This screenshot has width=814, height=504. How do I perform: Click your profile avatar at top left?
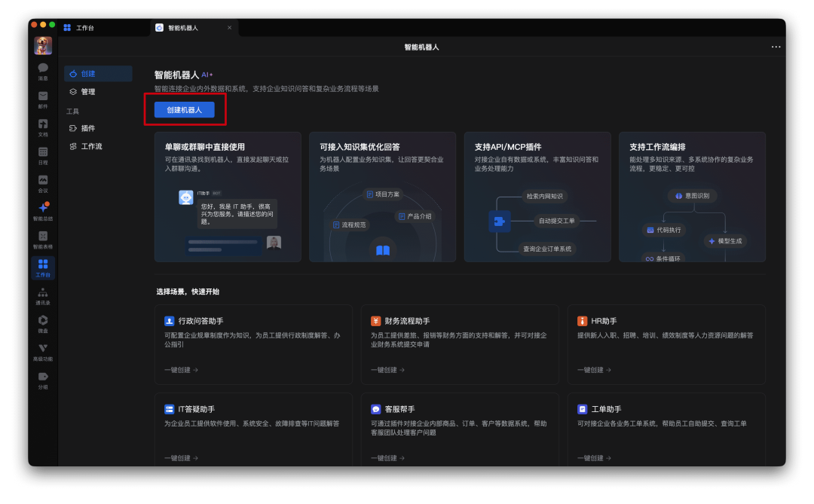pyautogui.click(x=43, y=45)
